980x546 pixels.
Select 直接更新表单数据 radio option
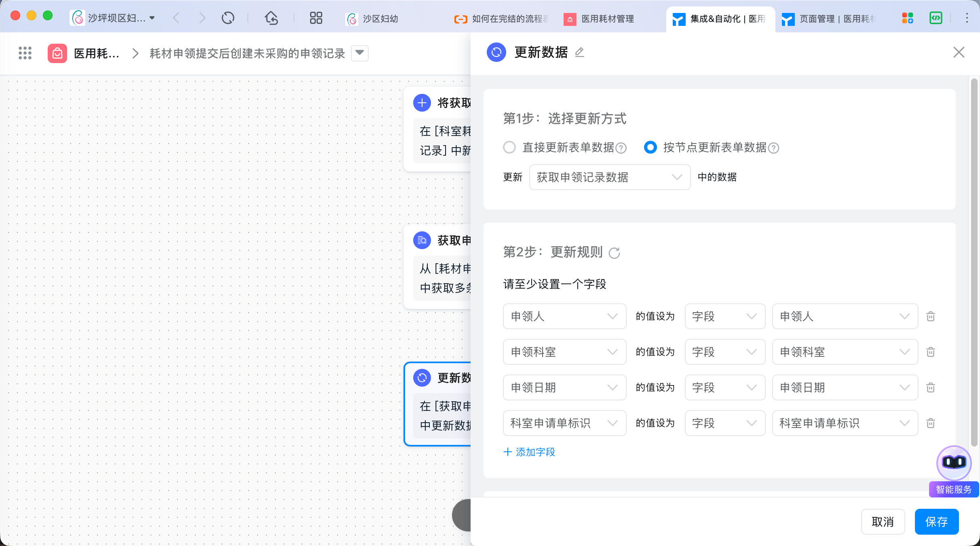click(509, 147)
